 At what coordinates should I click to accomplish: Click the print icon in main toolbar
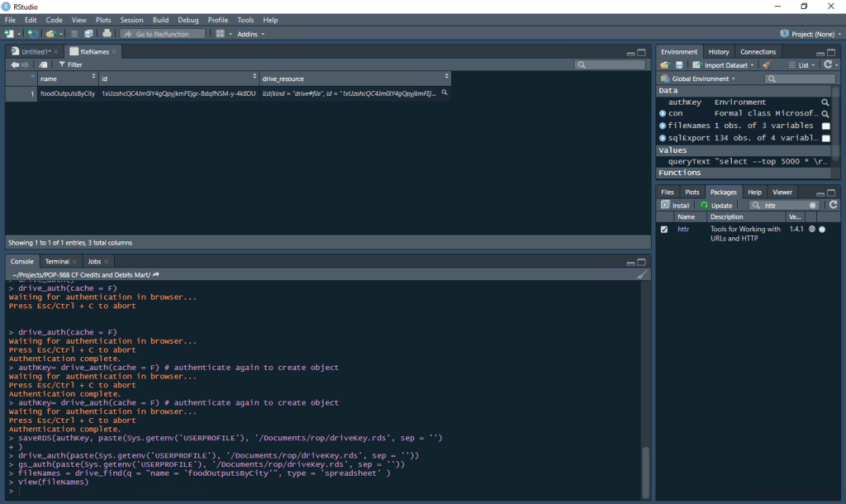pyautogui.click(x=107, y=34)
